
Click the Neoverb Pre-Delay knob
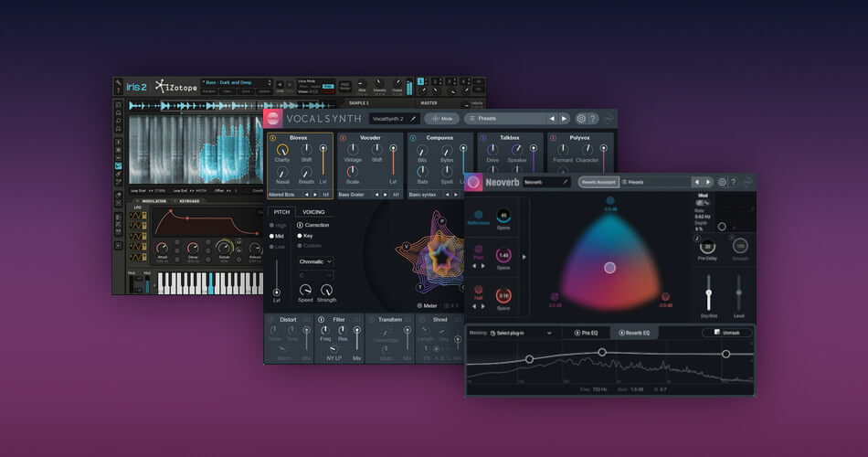[x=707, y=246]
